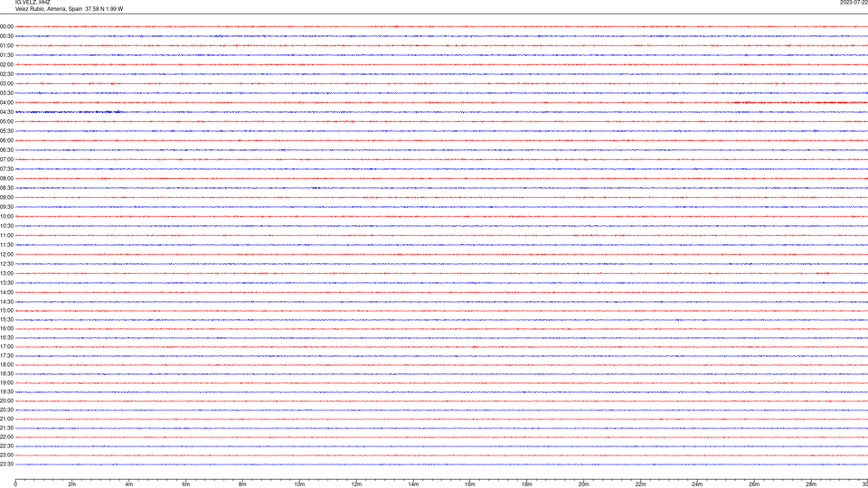Select the 14:30 row label
Image resolution: width=868 pixels, height=488 pixels.
point(6,302)
